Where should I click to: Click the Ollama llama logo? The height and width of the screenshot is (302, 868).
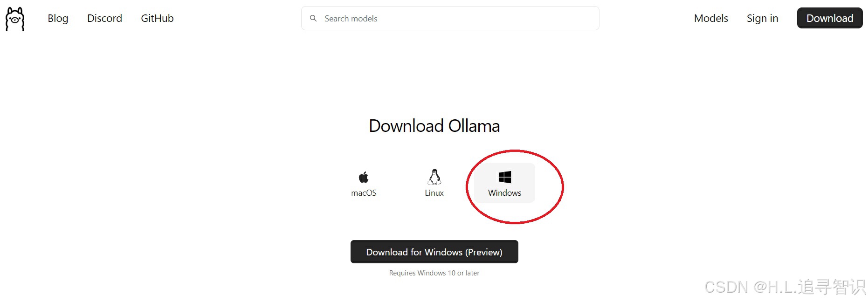[15, 19]
